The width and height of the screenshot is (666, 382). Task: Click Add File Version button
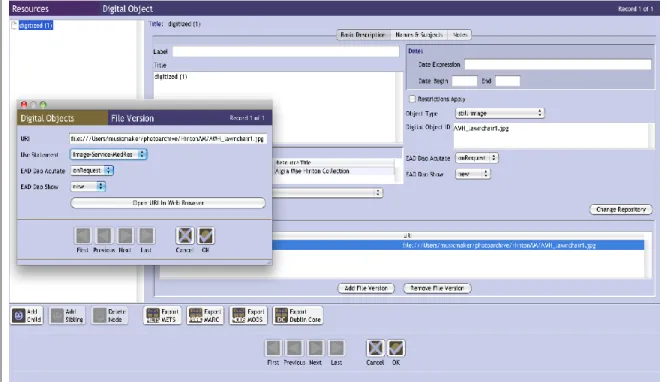(366, 288)
